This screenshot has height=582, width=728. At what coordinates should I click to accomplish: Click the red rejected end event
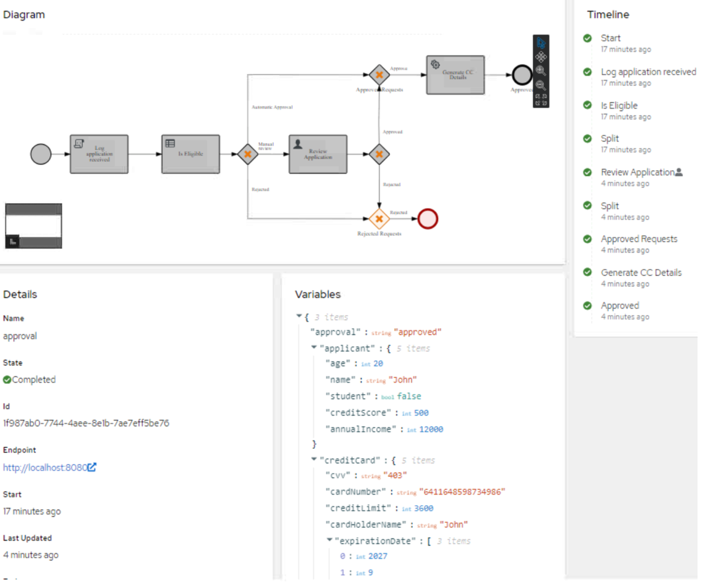tap(428, 218)
